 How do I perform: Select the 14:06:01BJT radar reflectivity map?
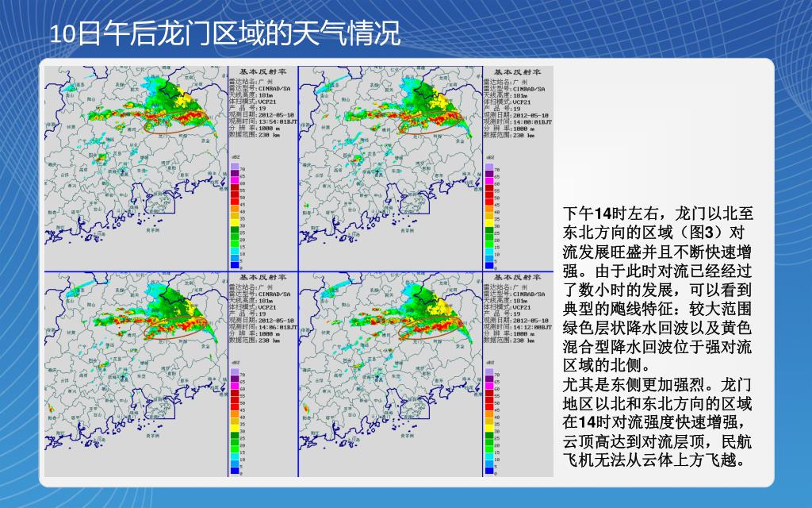[136, 375]
